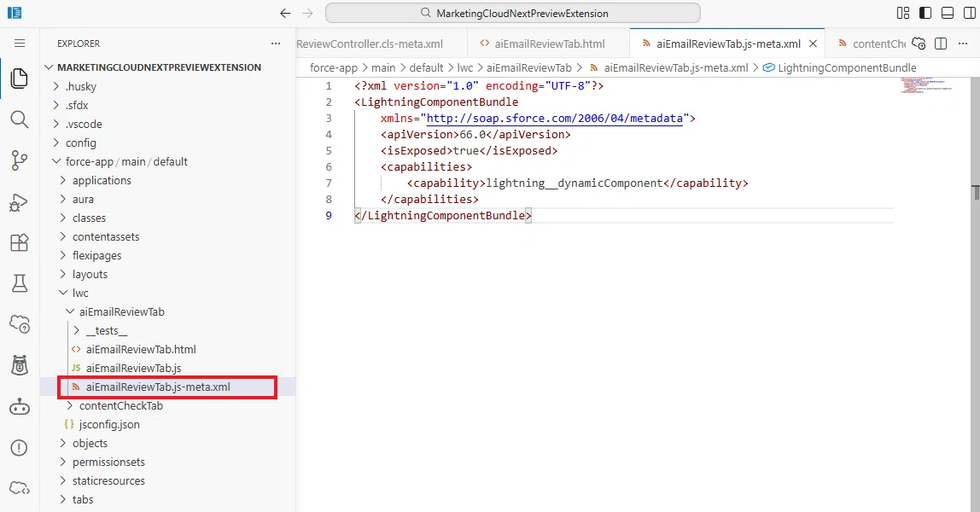Click lwc in the breadcrumb
The width and height of the screenshot is (980, 512).
coord(465,67)
